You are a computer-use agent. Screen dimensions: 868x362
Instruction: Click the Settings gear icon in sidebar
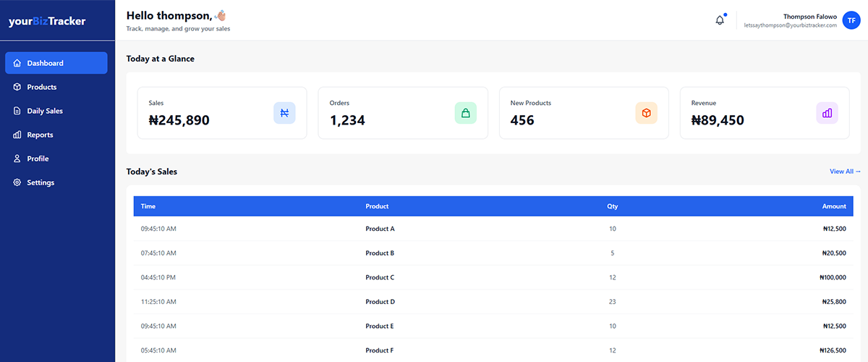coord(17,182)
